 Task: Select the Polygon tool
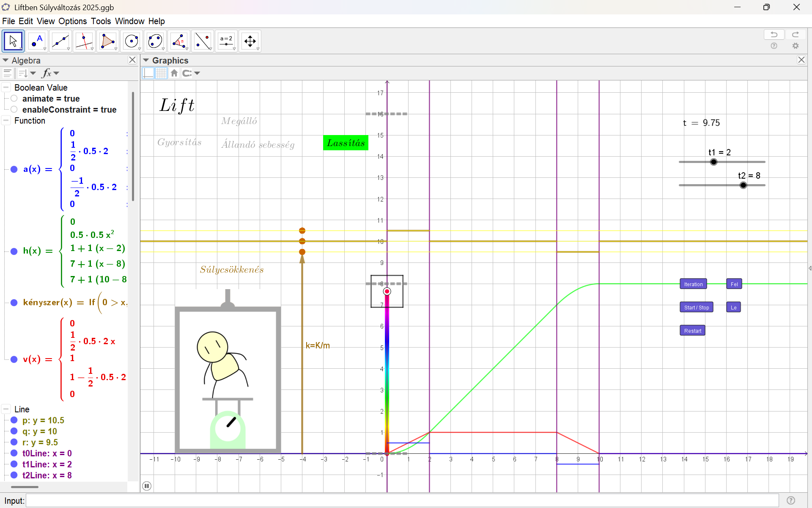pyautogui.click(x=108, y=41)
